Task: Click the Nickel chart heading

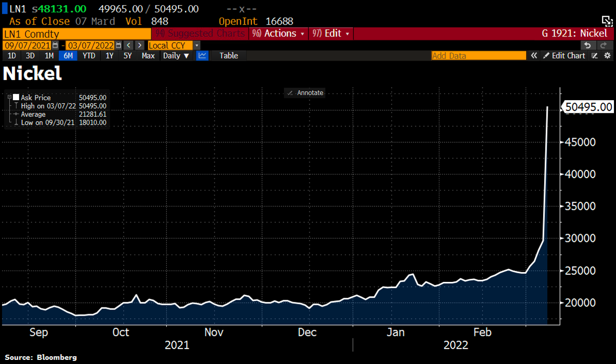Action: pos(32,73)
